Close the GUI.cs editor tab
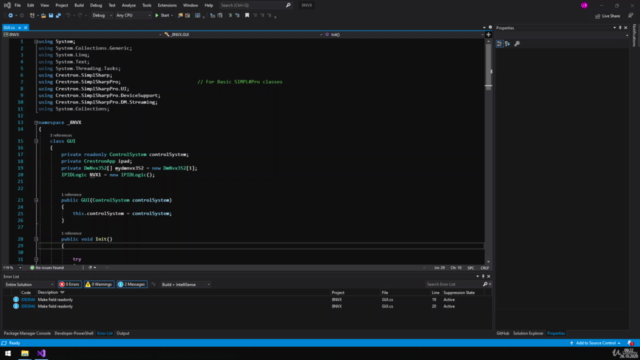Screen dimensions: 640x360 pyautogui.click(x=25, y=28)
